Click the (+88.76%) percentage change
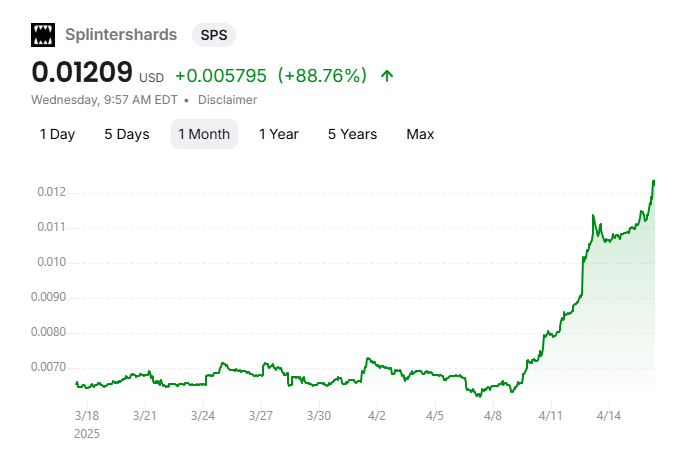Viewport: 694px width, 455px height. (322, 76)
